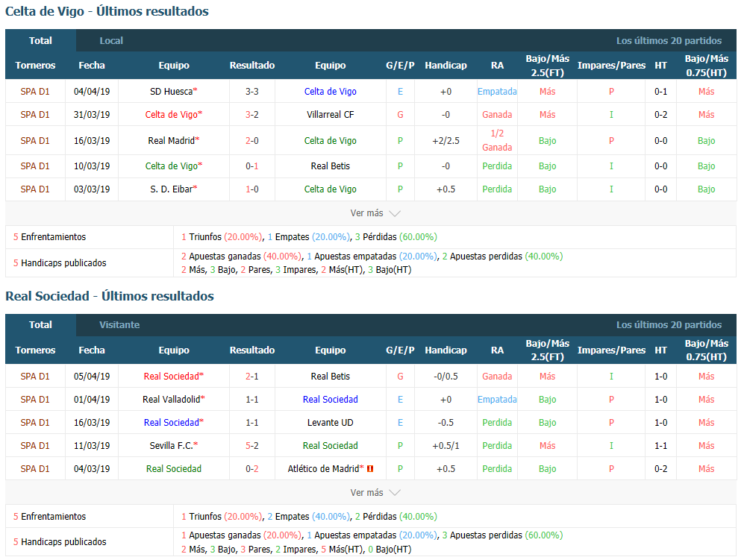Open the Villarreal CF team link
Image resolution: width=744 pixels, height=560 pixels.
point(331,115)
